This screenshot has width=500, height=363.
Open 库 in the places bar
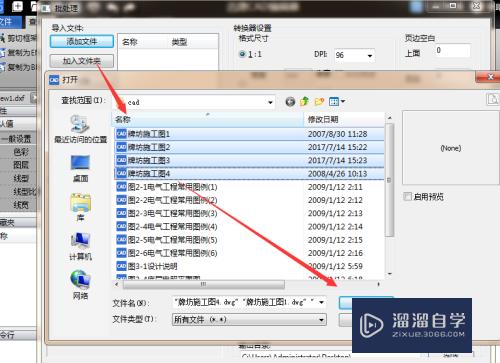(80, 207)
